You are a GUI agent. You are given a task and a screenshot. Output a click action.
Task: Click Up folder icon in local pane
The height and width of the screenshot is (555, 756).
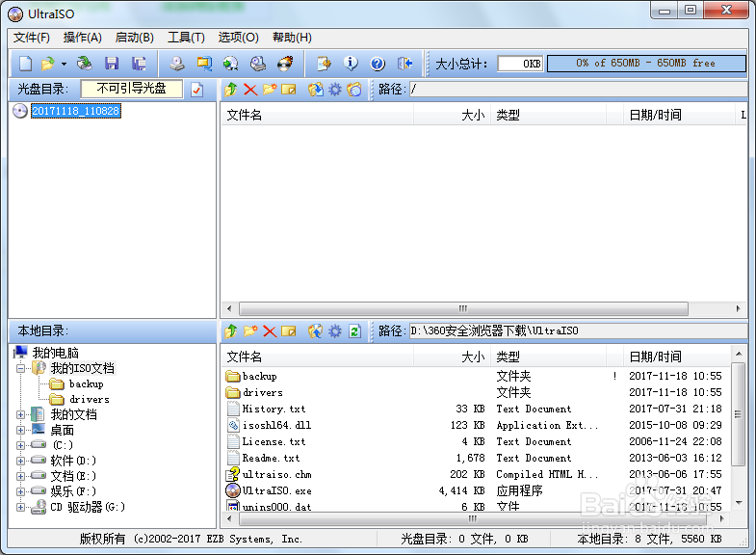point(230,331)
